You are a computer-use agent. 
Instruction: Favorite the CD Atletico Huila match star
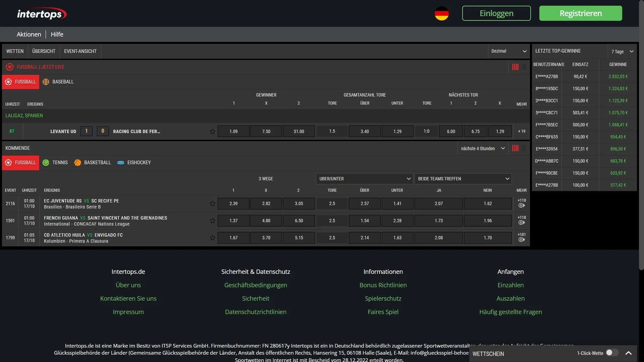(212, 238)
